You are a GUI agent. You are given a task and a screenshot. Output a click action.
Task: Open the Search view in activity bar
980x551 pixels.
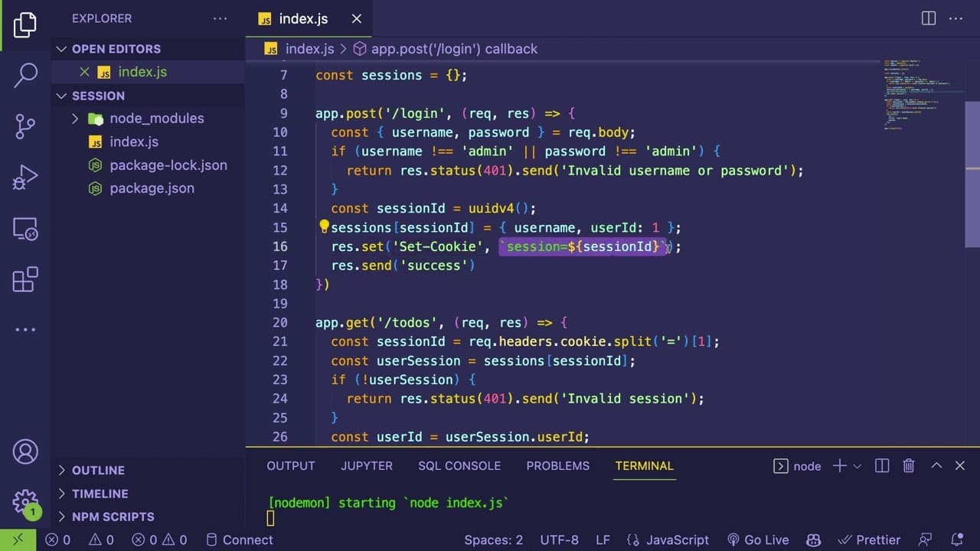[x=25, y=74]
